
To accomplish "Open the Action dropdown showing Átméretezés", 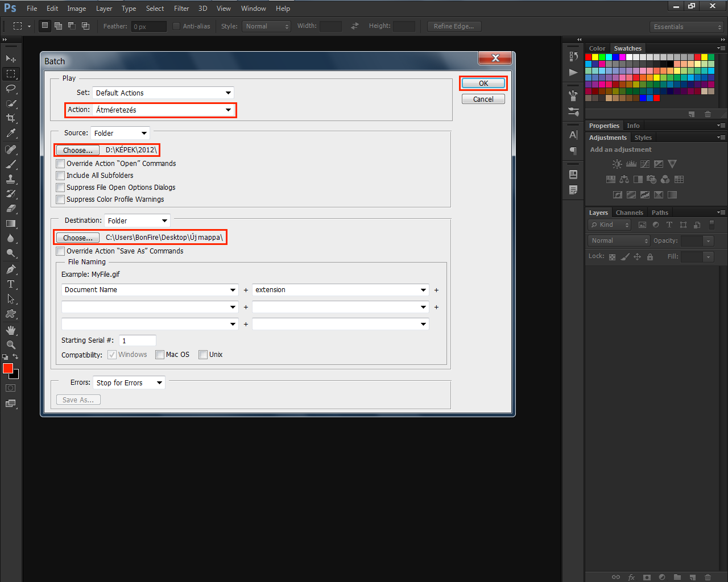I will pyautogui.click(x=164, y=110).
